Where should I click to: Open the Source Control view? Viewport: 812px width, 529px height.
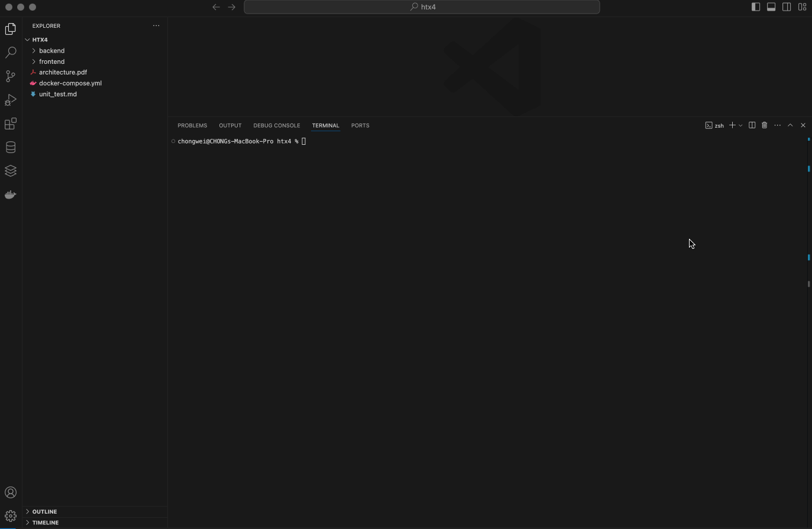[x=11, y=76]
